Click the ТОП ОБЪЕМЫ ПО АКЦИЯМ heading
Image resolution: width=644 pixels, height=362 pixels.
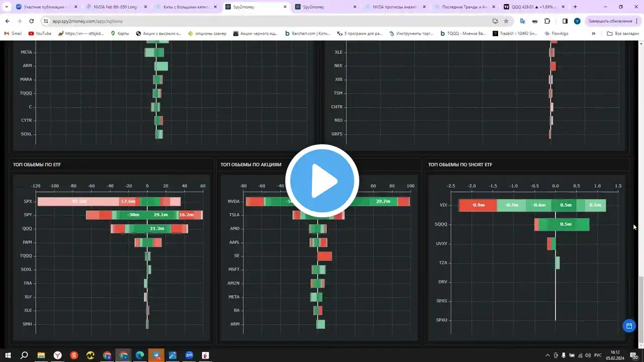(x=251, y=164)
